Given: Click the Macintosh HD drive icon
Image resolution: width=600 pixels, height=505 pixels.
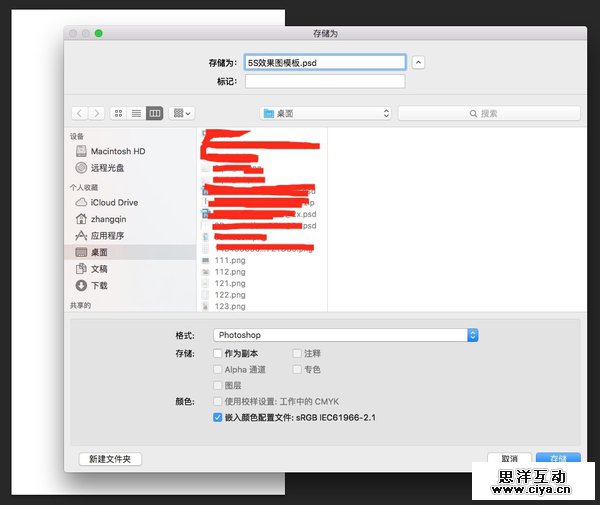Looking at the screenshot, I should 81,151.
